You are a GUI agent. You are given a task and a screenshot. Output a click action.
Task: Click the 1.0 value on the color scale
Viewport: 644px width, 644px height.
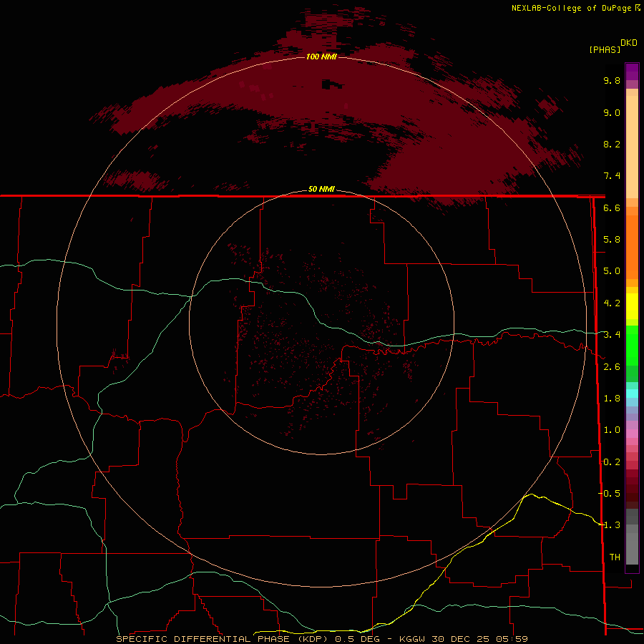(x=612, y=430)
